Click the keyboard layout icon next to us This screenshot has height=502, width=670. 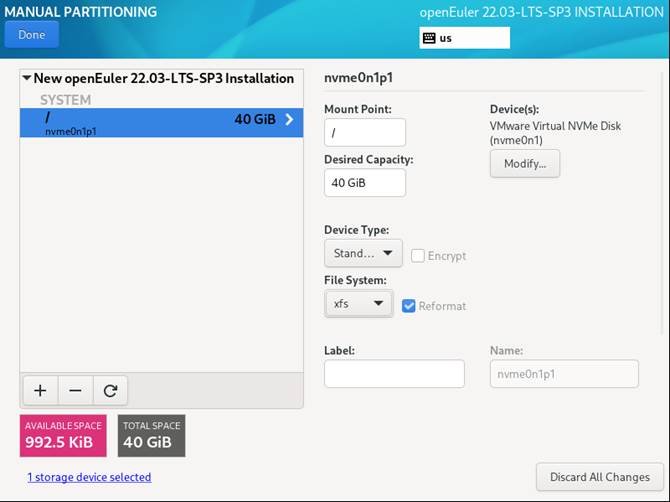pos(430,38)
